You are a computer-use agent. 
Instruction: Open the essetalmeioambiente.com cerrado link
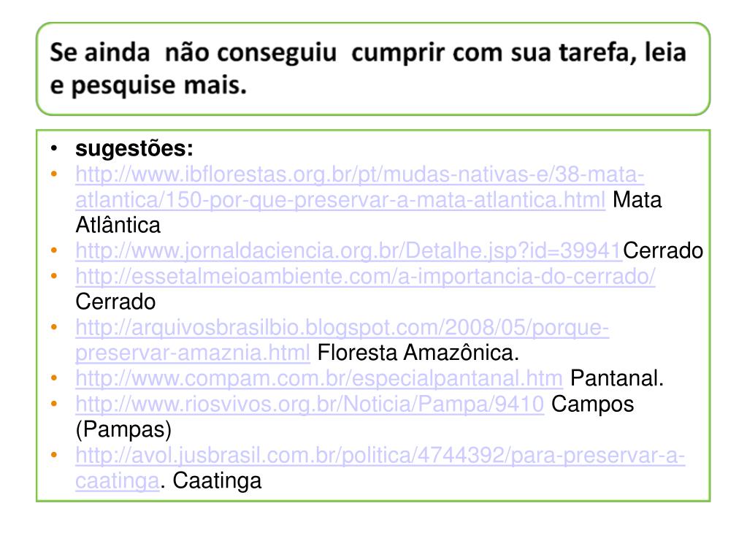click(365, 277)
